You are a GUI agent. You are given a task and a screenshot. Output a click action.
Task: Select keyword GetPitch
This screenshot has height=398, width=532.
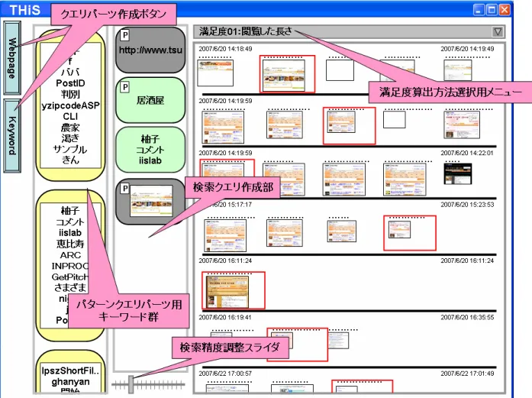click(70, 277)
